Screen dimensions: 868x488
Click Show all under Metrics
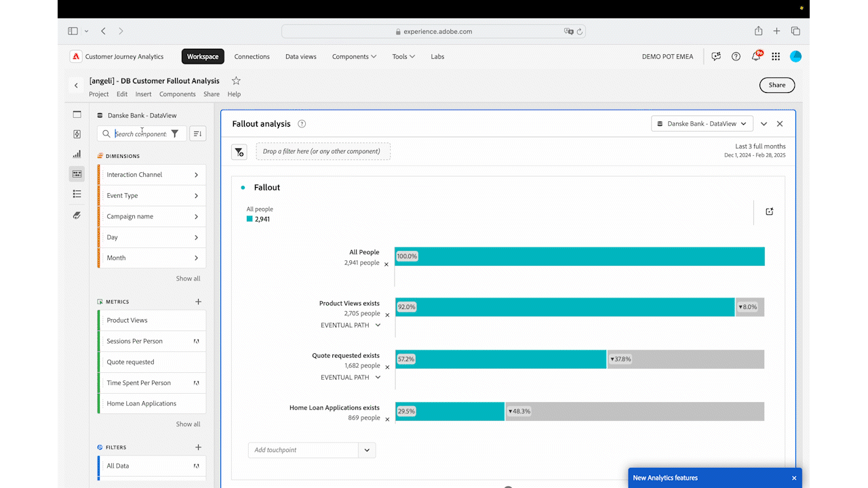coord(188,424)
